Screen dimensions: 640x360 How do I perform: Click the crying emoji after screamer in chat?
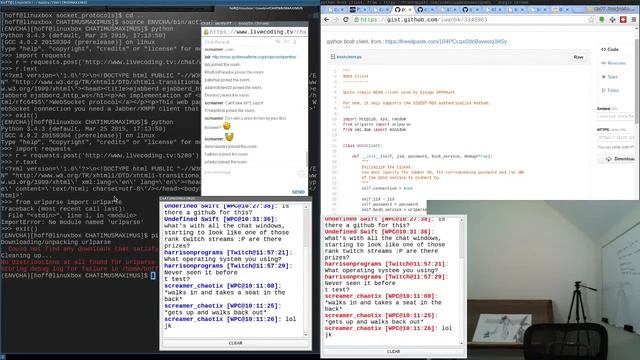[229, 137]
